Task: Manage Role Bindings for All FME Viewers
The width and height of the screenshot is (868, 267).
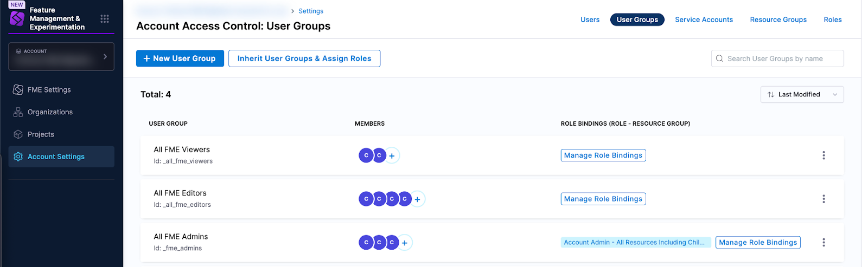Action: (x=603, y=155)
